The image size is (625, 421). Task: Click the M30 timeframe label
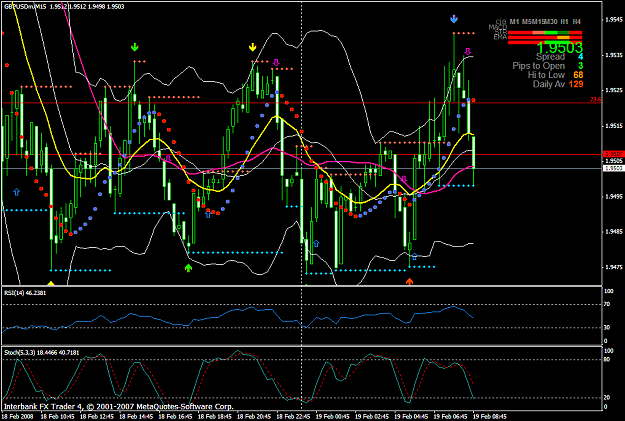pyautogui.click(x=551, y=22)
